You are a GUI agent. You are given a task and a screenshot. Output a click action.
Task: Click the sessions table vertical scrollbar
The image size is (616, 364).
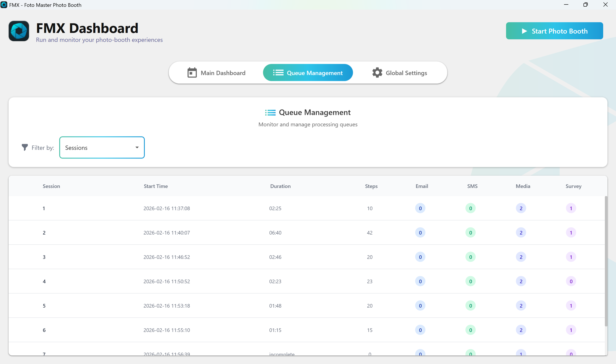[606, 261]
